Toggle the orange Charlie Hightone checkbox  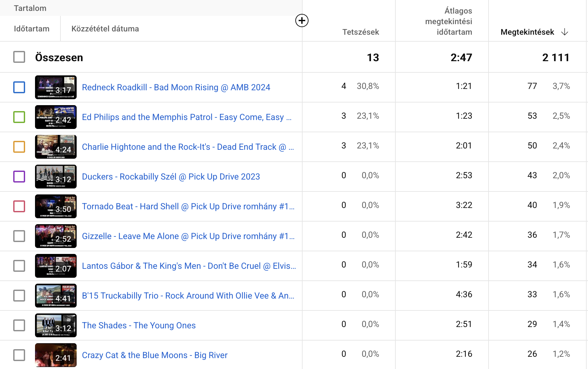(19, 147)
